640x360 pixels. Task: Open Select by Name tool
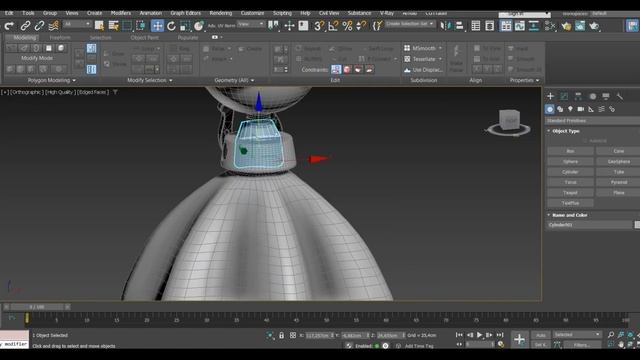click(x=113, y=26)
